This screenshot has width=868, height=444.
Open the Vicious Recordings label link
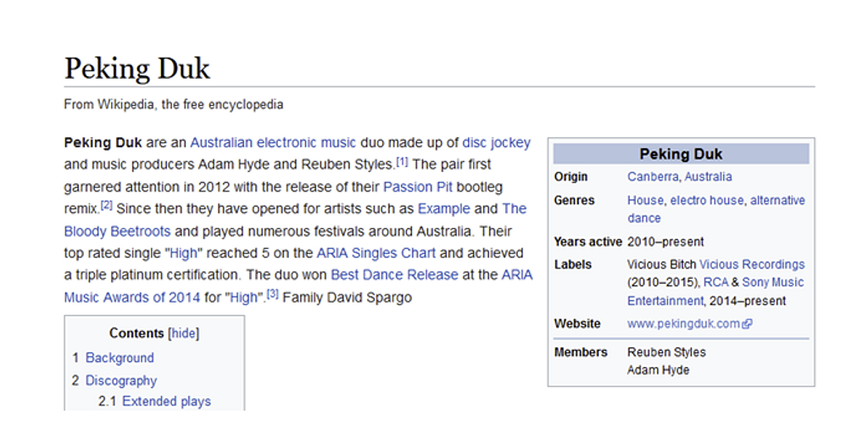751,264
